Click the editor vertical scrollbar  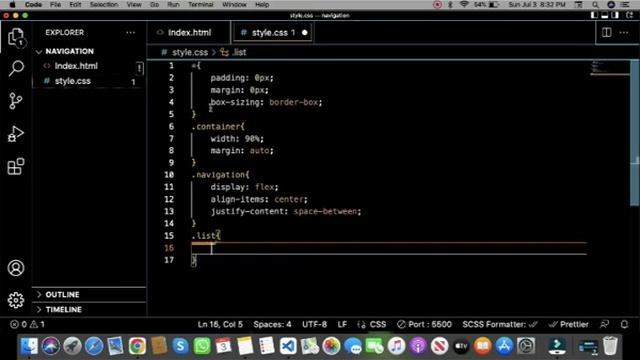tap(635, 133)
